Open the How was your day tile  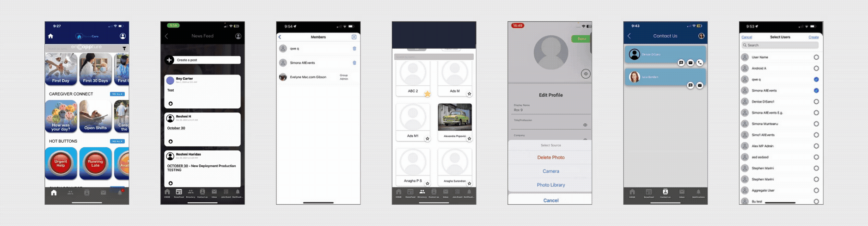61,116
